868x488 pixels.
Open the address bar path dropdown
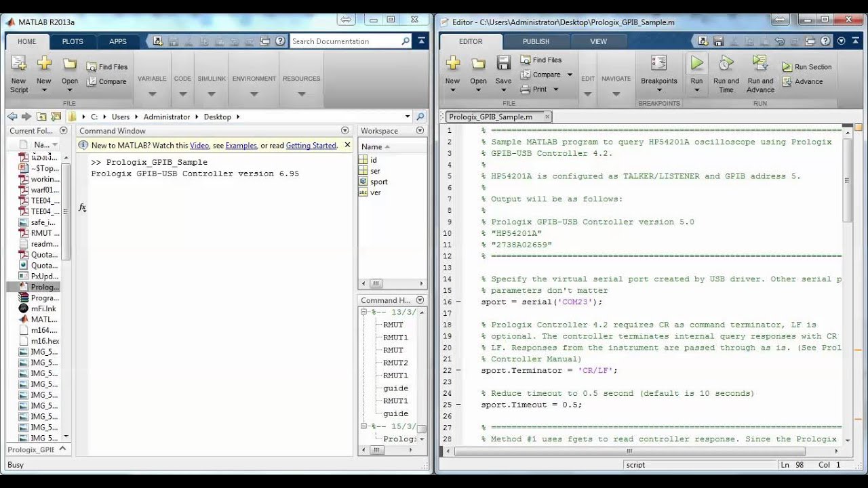[407, 117]
